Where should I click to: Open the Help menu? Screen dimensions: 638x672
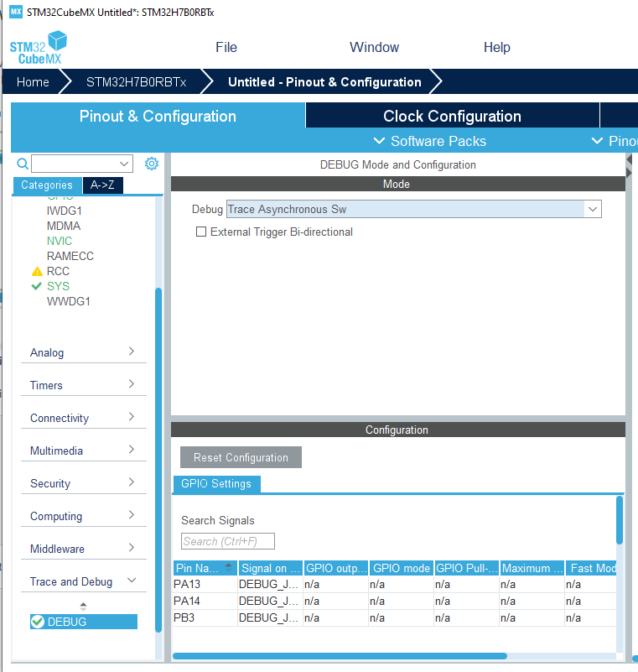496,47
